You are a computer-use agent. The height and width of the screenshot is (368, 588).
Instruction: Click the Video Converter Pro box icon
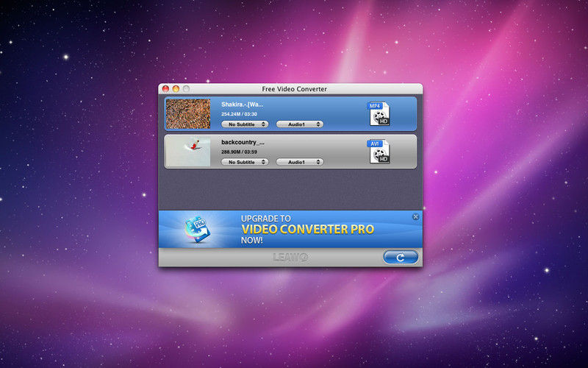pos(198,230)
